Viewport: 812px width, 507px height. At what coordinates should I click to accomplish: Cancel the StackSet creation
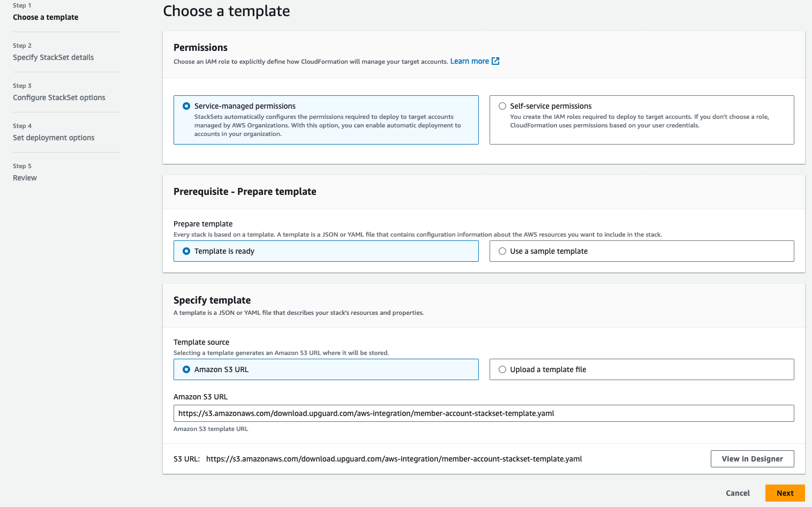(738, 493)
